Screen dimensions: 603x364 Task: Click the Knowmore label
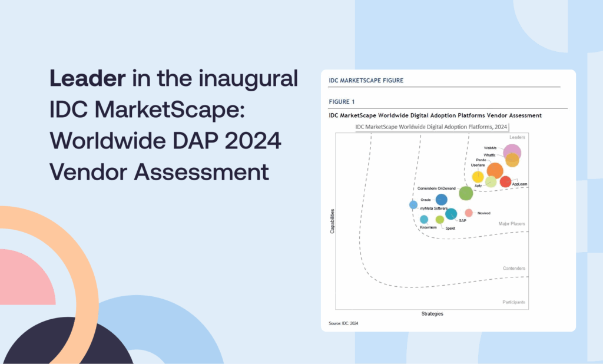point(429,227)
